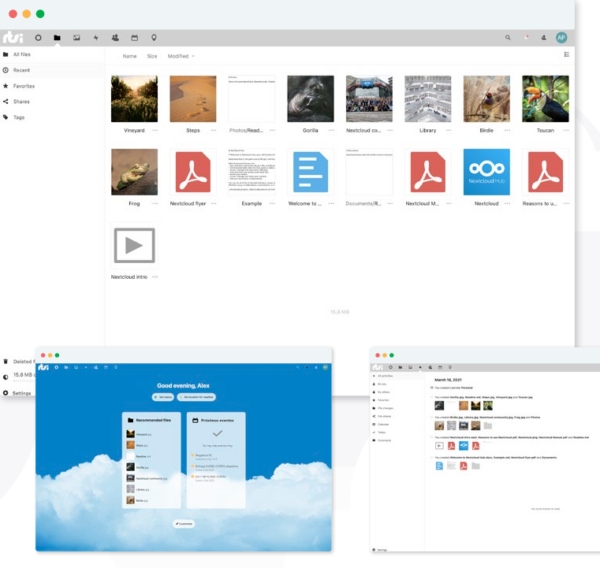Screen dimensions: 600x568
Task: Click the search magnifier icon
Action: (508, 37)
